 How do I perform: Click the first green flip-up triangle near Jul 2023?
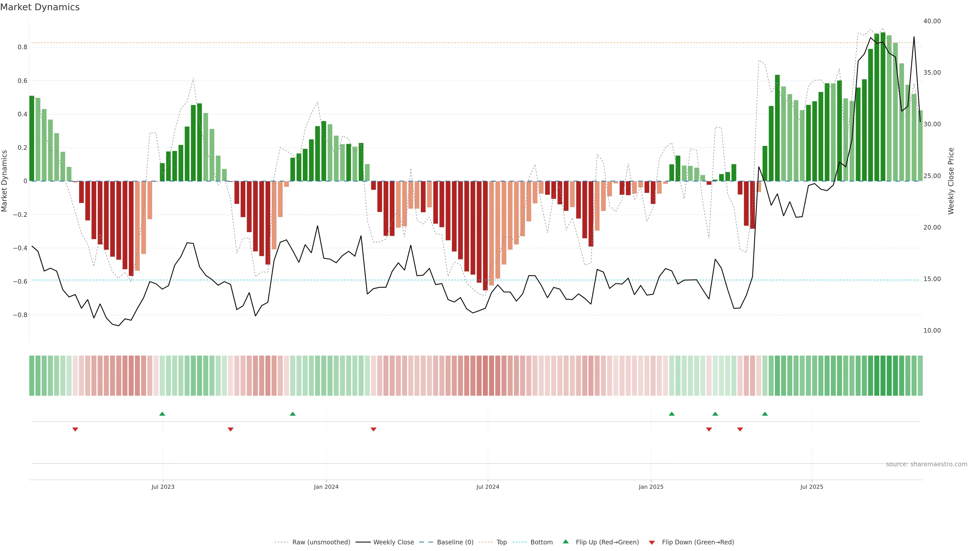[162, 414]
